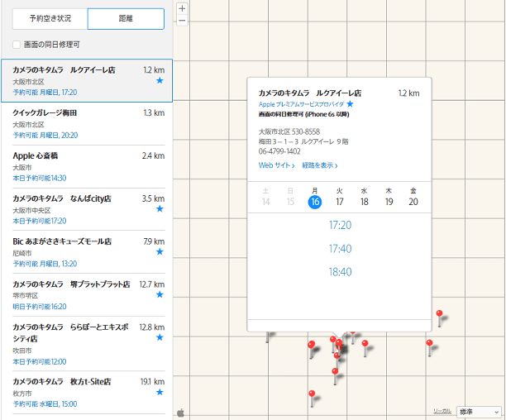
Task: Choose カメラのキタムラ ららぽーとエキスポシティ店 entry
Action: pos(88,344)
